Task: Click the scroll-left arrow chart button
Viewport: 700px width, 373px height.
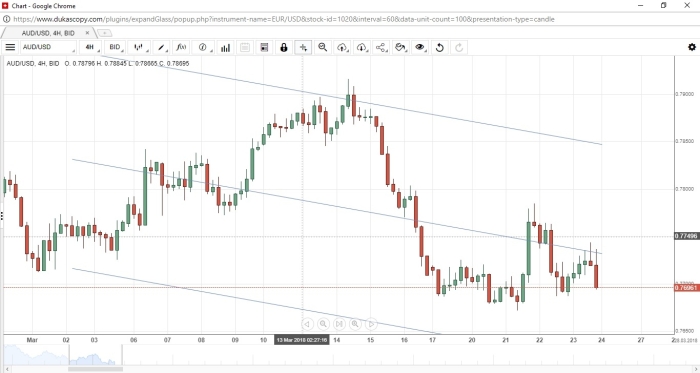Action: click(307, 324)
